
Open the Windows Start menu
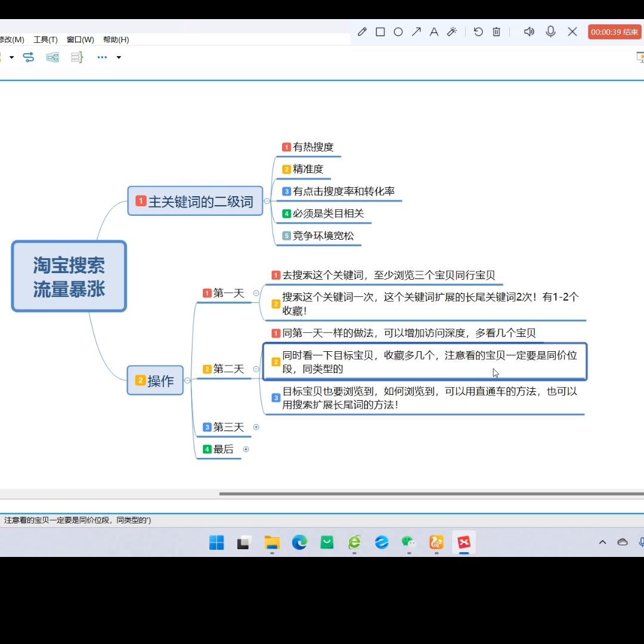(x=216, y=542)
